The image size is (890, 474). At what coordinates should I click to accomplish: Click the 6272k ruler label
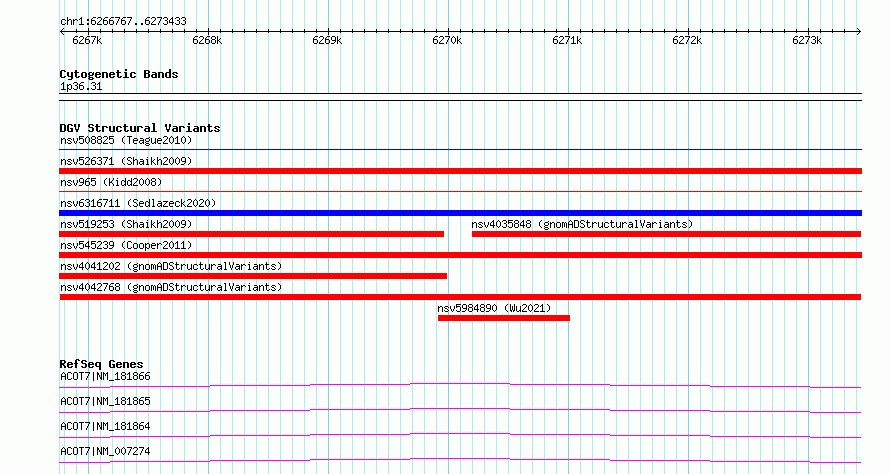pos(687,40)
